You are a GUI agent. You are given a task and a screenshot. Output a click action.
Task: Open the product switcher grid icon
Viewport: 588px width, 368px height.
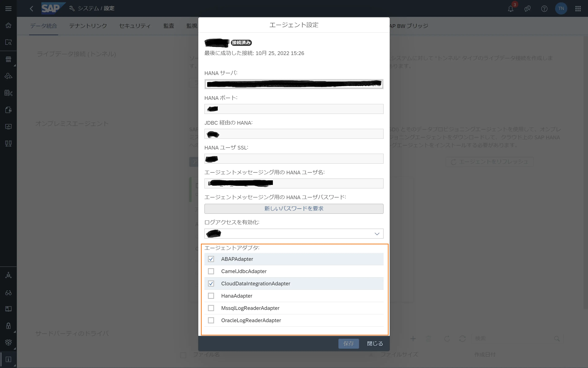tap(578, 9)
